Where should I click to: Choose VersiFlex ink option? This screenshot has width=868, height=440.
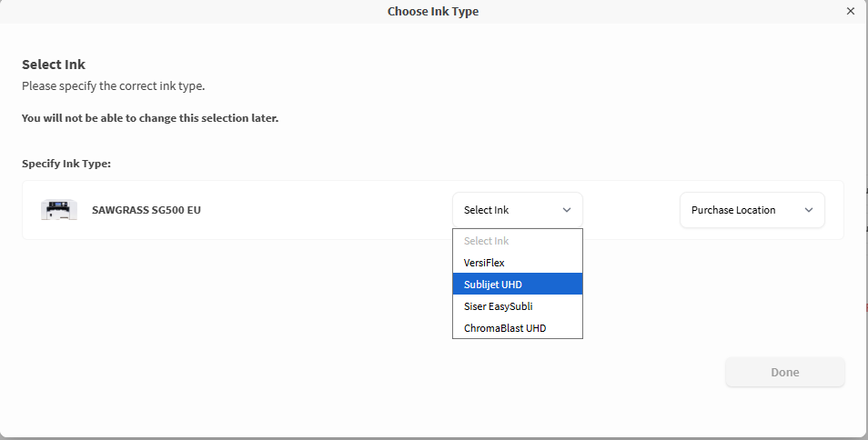pyautogui.click(x=518, y=263)
